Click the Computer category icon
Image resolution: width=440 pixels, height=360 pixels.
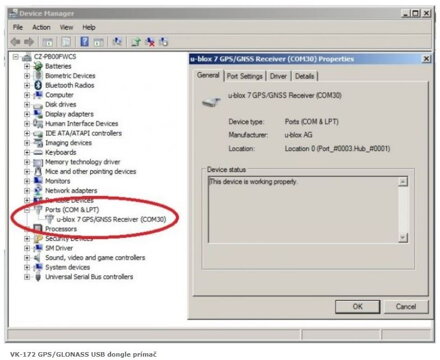(x=38, y=95)
